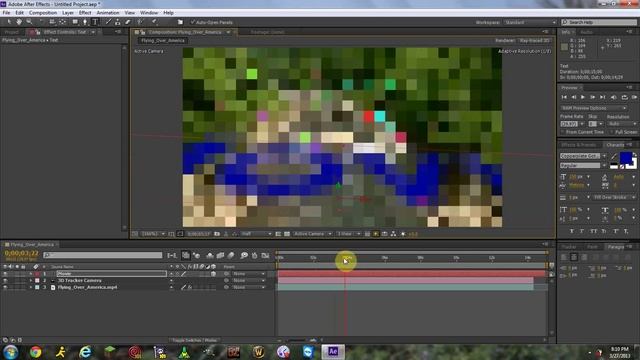Select the Clone Stamp tool
This screenshot has width=640, height=360.
click(x=118, y=22)
